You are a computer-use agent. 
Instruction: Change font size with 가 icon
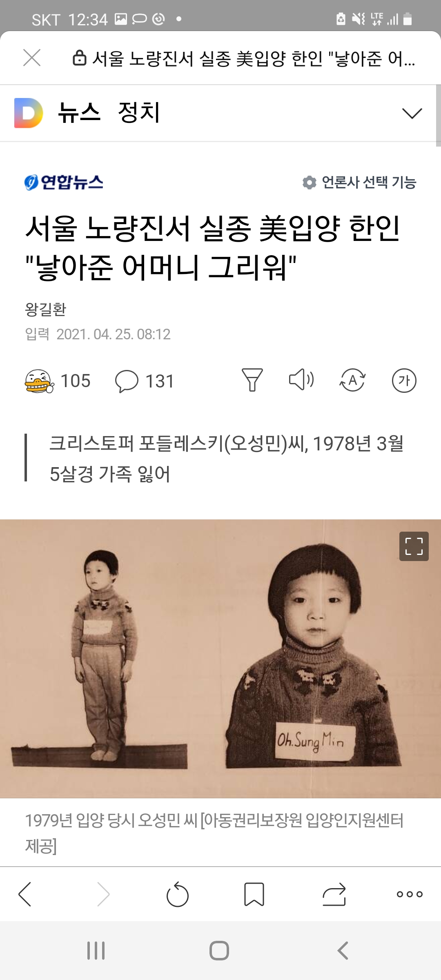pyautogui.click(x=404, y=381)
